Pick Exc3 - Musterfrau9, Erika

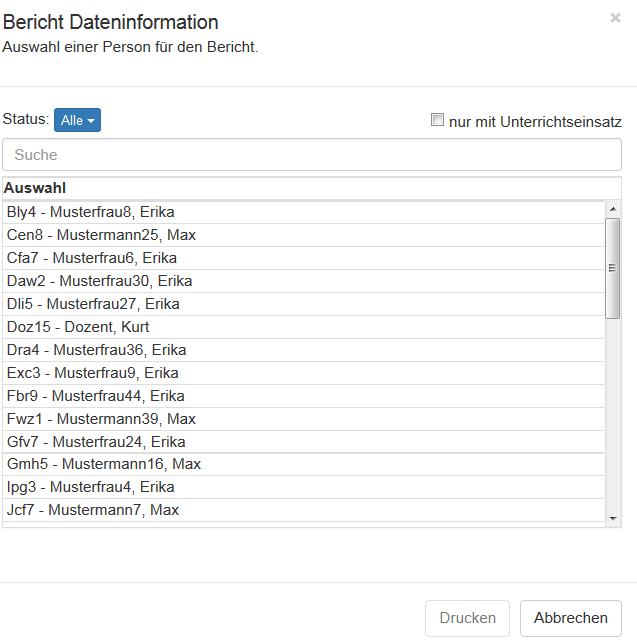click(x=93, y=373)
